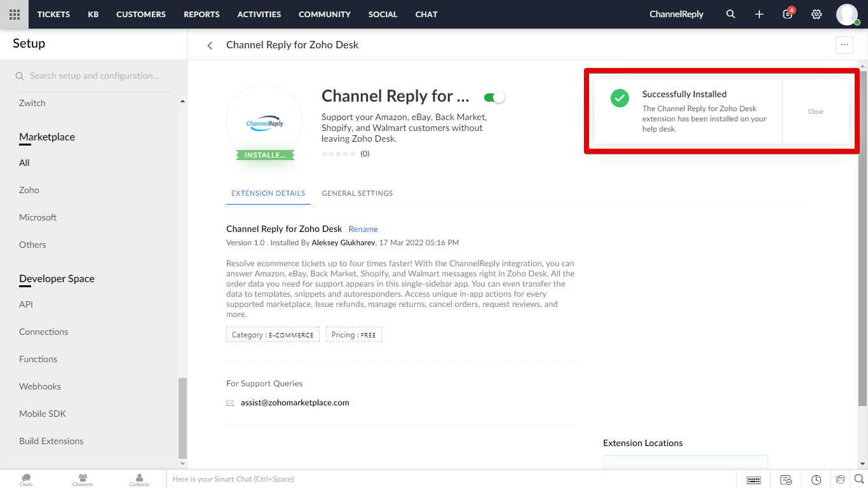Viewport: 868px width, 488px height.
Task: Click the ticket checklist icon in bottom bar
Action: tap(786, 480)
